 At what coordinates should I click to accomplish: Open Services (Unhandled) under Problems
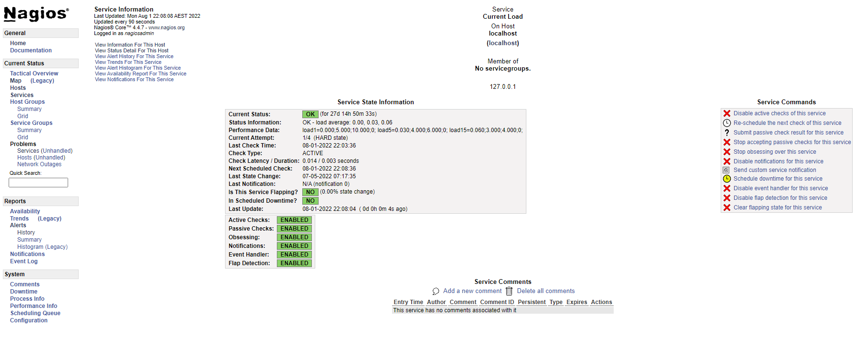[x=45, y=151]
